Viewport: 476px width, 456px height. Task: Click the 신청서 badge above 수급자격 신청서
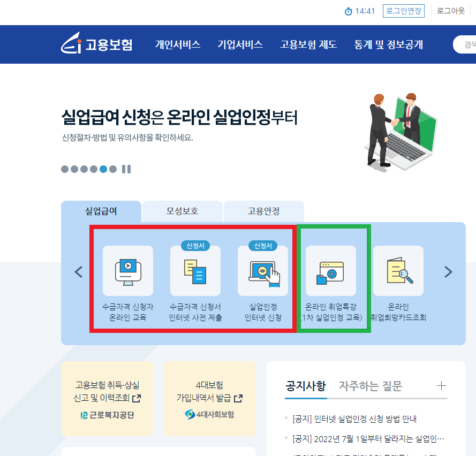pyautogui.click(x=195, y=246)
